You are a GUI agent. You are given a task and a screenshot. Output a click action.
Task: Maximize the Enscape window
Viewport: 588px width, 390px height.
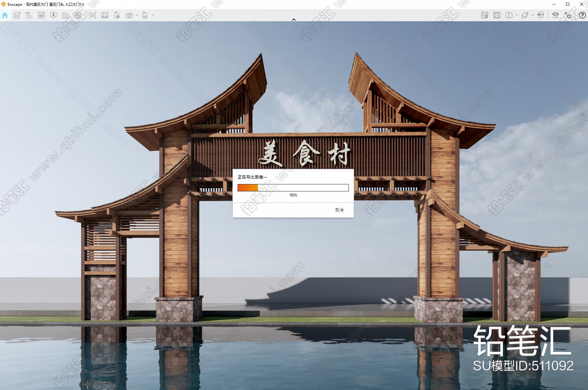pos(568,4)
